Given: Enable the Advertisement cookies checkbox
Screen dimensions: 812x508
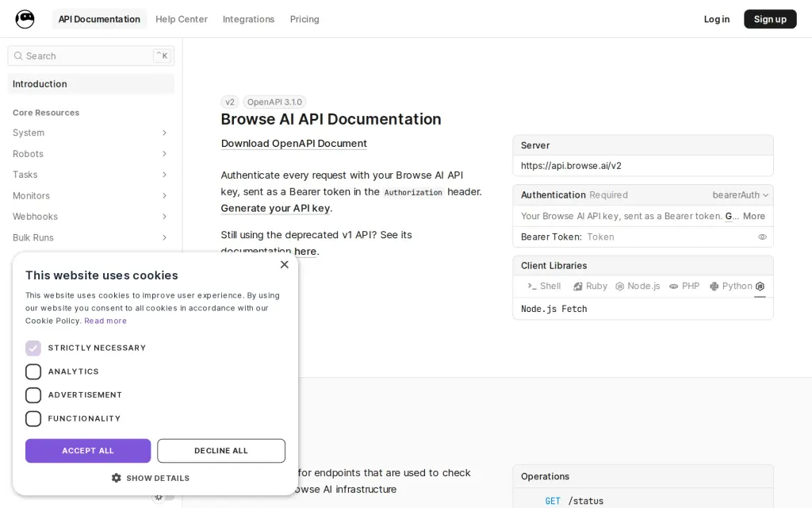Looking at the screenshot, I should click(33, 395).
